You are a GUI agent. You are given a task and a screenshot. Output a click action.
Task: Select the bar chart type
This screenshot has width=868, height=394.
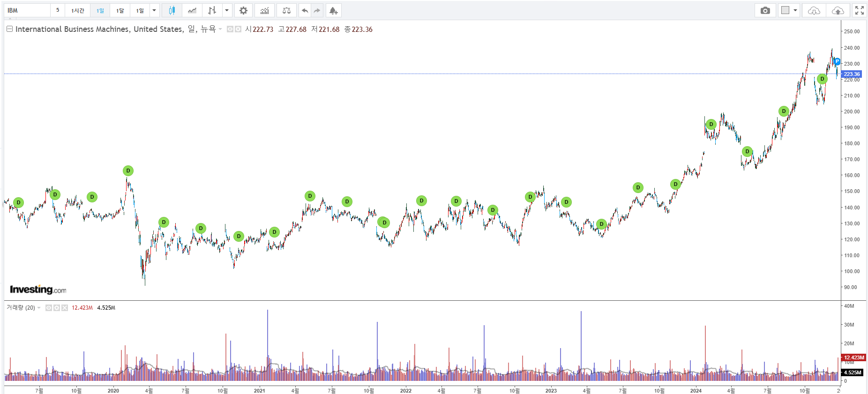(212, 10)
